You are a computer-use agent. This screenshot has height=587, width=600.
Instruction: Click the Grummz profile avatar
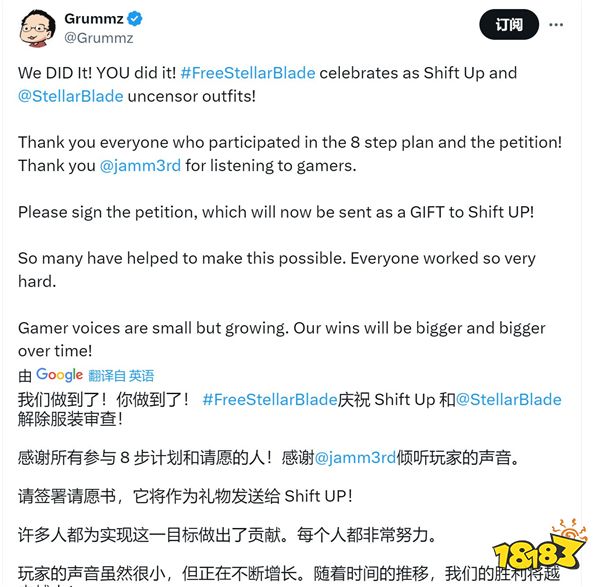tap(37, 28)
